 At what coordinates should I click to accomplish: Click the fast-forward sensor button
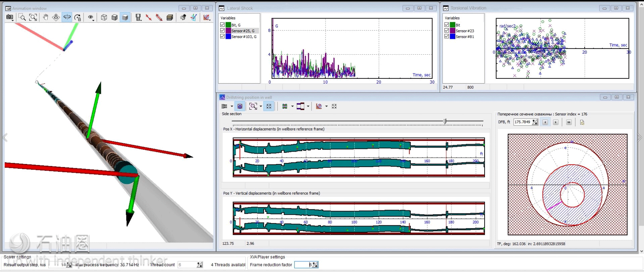click(x=569, y=122)
